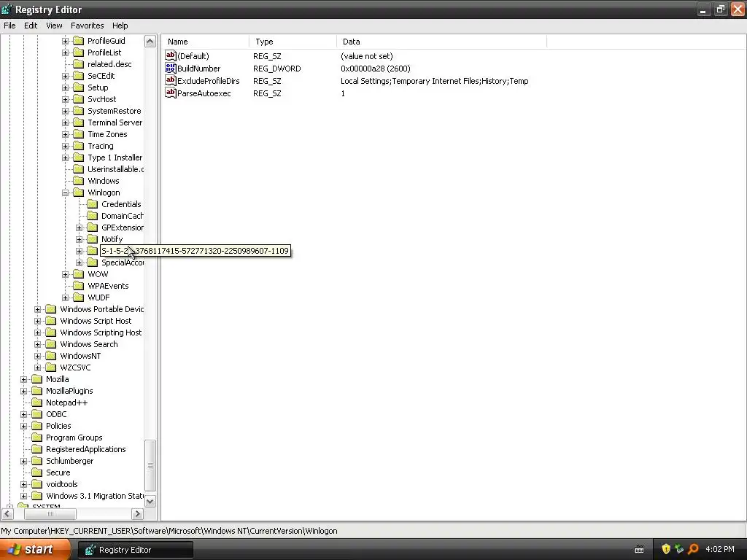
Task: Click the tree horizontal scrollbar thumb
Action: (50, 514)
